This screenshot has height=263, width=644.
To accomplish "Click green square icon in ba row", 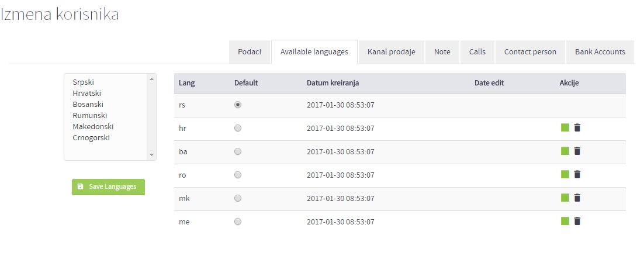I will click(565, 151).
